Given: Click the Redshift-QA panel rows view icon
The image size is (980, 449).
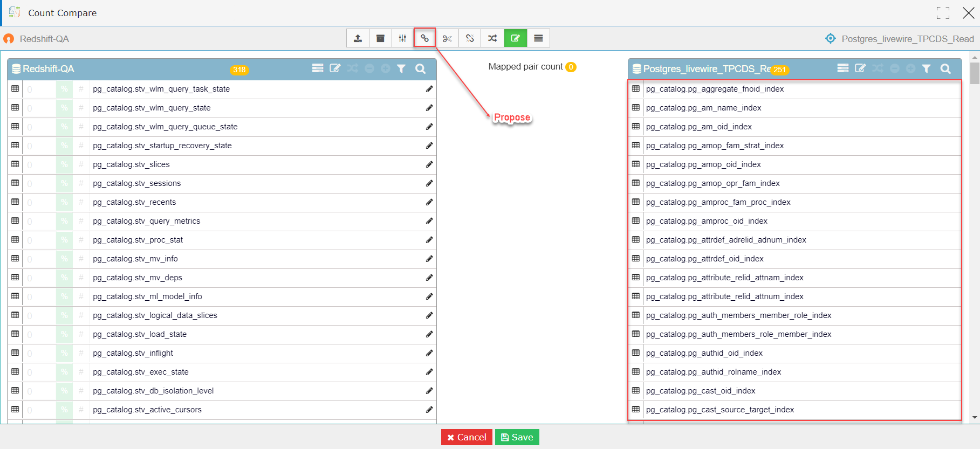Looking at the screenshot, I should coord(318,68).
